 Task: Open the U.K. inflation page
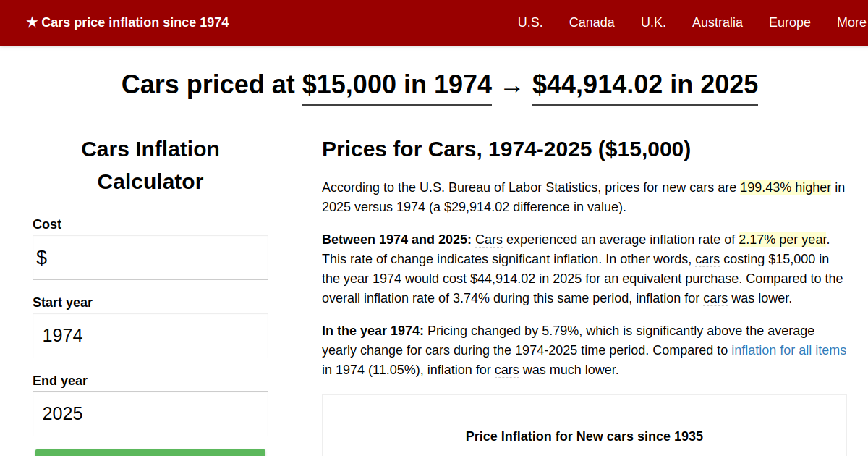point(653,22)
